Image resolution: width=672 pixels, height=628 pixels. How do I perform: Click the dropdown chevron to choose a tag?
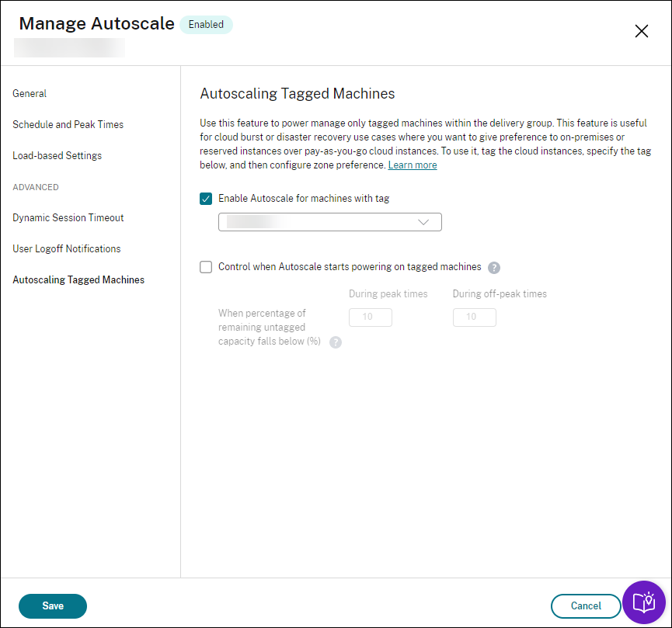pos(424,222)
